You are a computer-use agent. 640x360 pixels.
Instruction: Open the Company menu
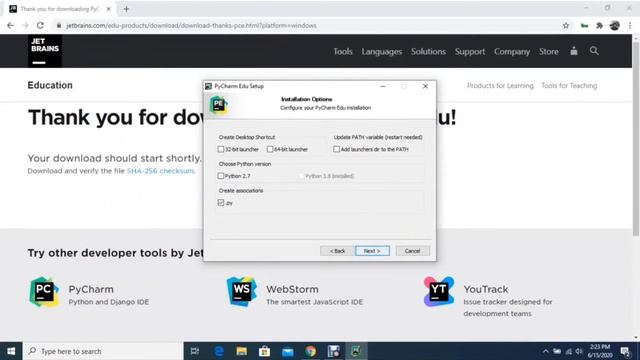tap(512, 51)
